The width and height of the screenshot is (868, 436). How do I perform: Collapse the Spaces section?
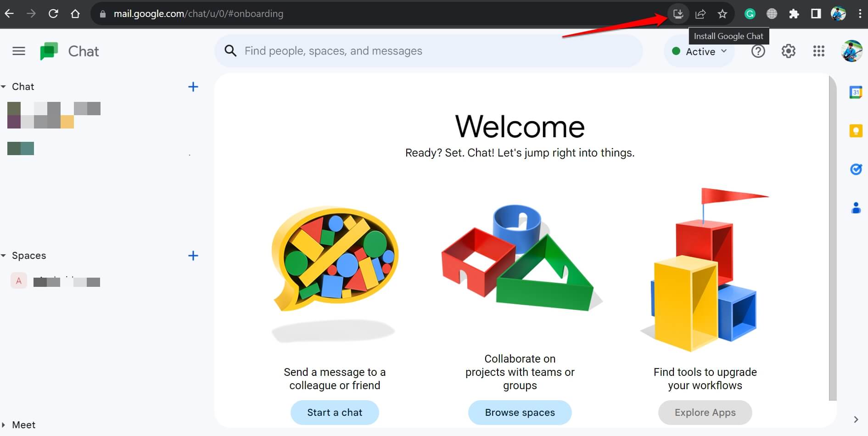coord(4,256)
